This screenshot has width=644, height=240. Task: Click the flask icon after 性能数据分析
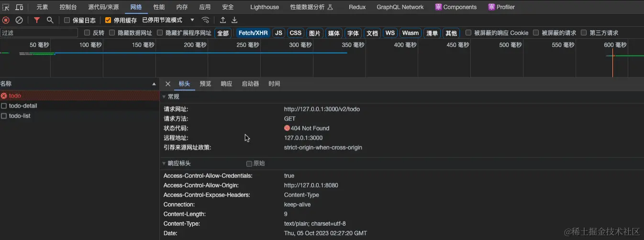click(x=330, y=7)
